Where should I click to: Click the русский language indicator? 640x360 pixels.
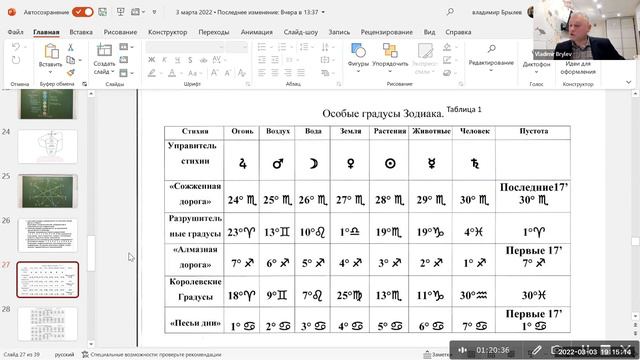(64, 354)
